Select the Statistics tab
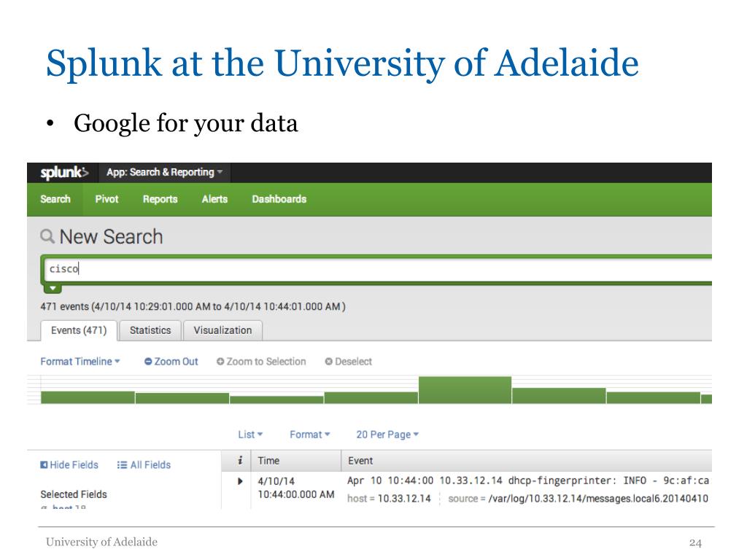This screenshot has width=747, height=560. tap(150, 330)
